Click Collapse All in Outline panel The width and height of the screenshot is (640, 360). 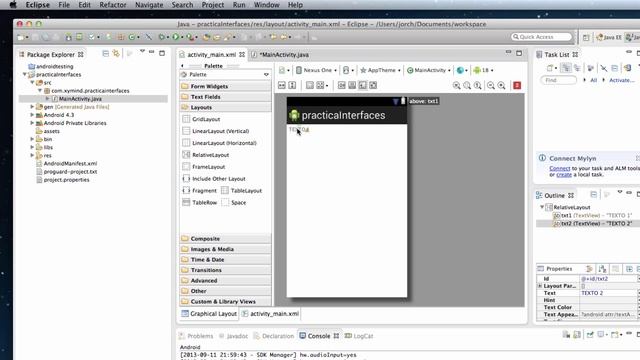pyautogui.click(x=593, y=195)
